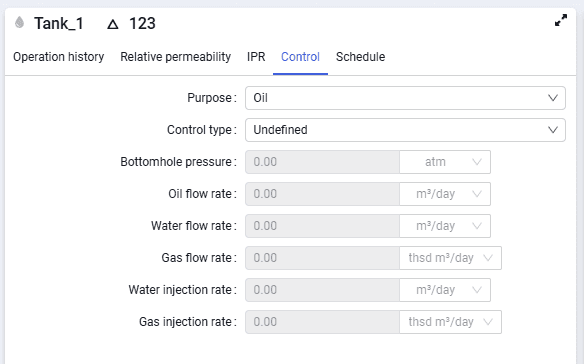Open the IPR tab
This screenshot has height=364, width=584.
pyautogui.click(x=256, y=57)
